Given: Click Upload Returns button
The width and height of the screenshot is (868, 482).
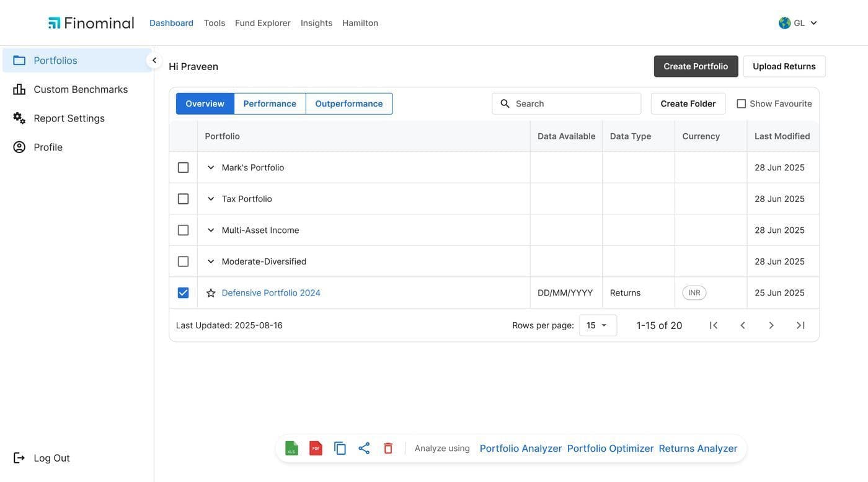Looking at the screenshot, I should (x=784, y=66).
